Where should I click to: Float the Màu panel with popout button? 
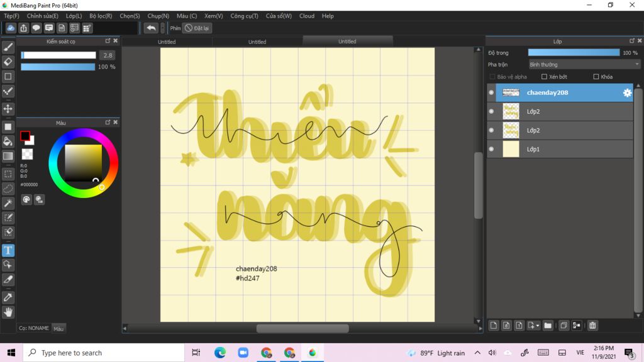[108, 123]
